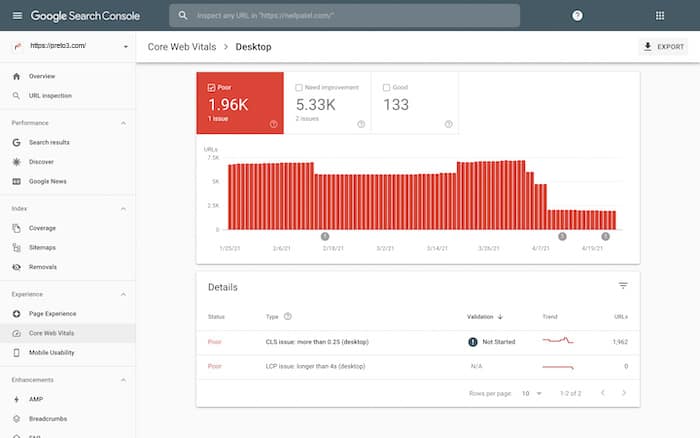
Task: Click the AMP lightning bolt icon
Action: coord(17,399)
